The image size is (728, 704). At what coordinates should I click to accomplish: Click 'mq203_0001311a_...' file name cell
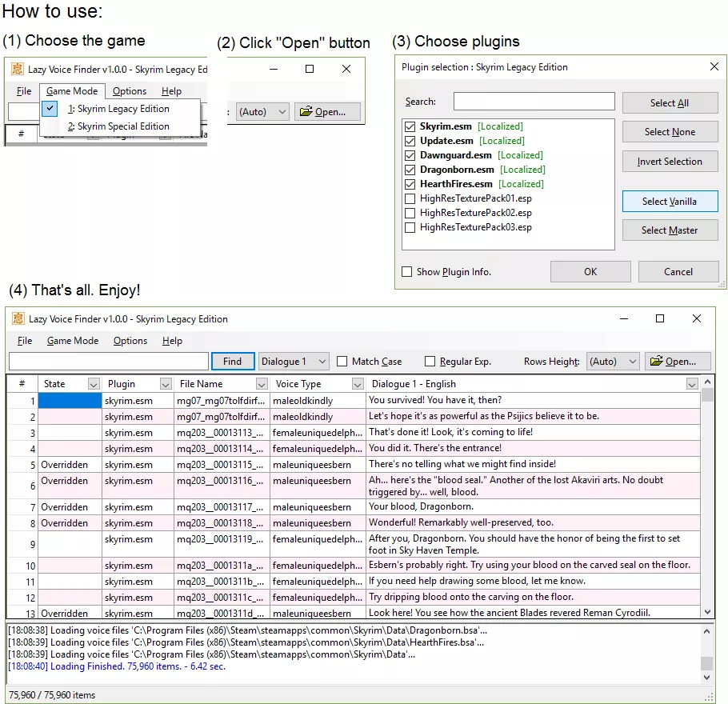coord(222,566)
